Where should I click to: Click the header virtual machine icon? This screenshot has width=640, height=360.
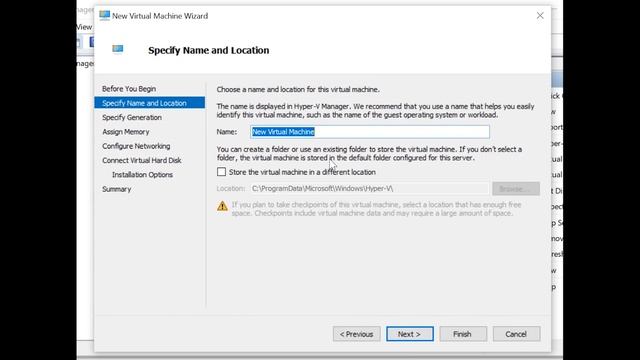[118, 49]
